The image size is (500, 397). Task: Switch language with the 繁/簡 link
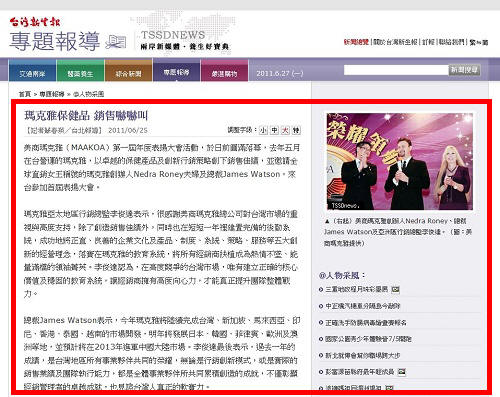point(479,42)
